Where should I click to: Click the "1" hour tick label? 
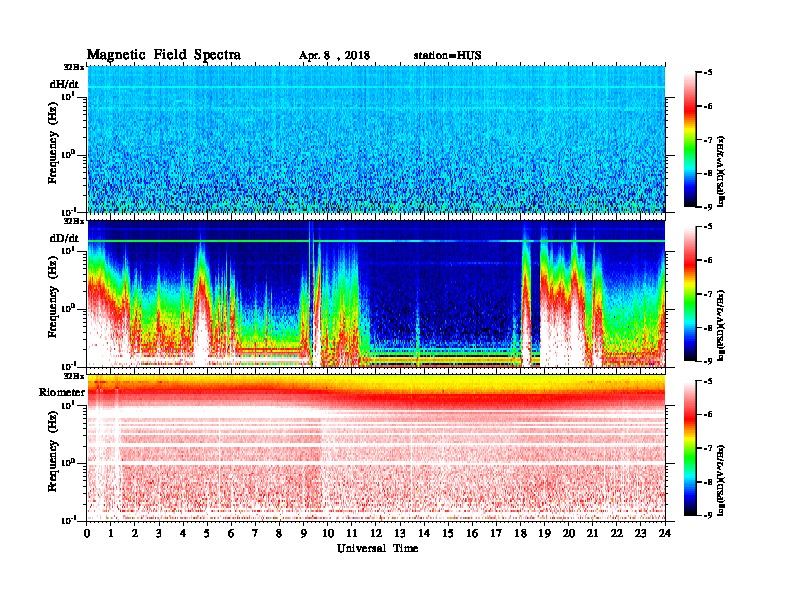pyautogui.click(x=111, y=533)
